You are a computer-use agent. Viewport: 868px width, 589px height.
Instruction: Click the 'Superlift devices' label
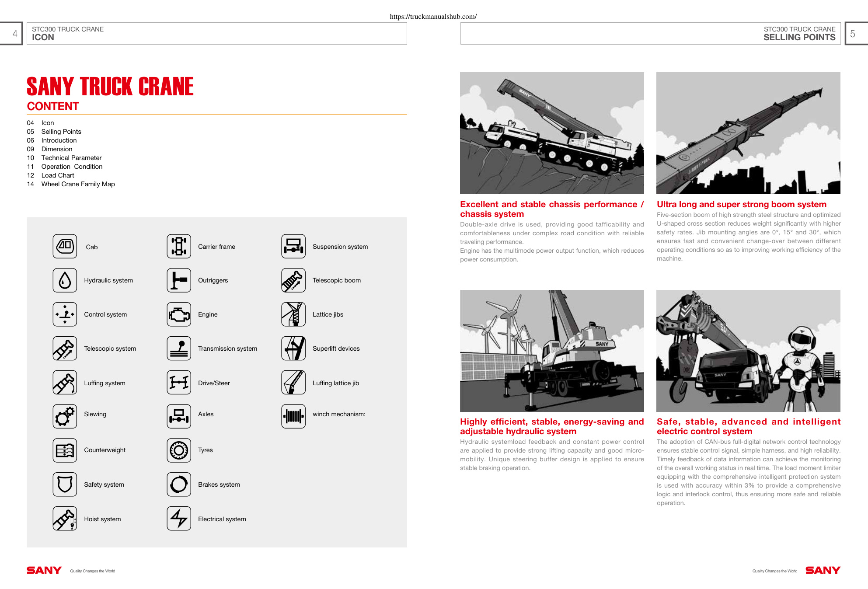click(x=336, y=349)
